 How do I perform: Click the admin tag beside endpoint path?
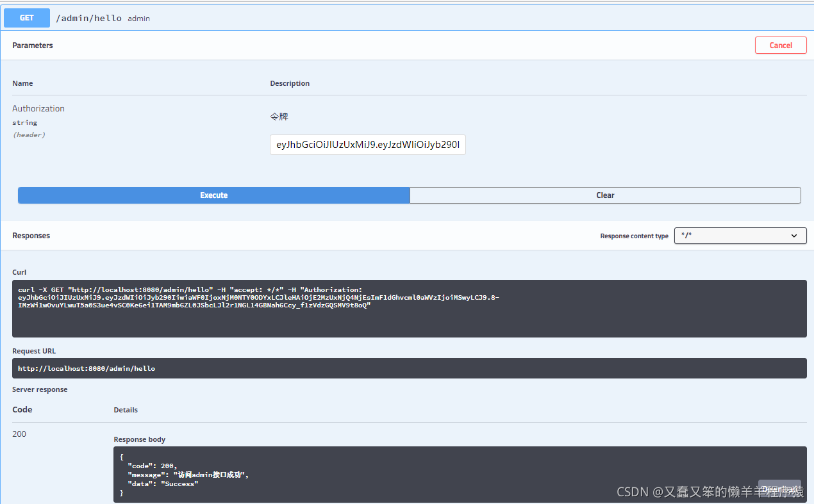tap(138, 19)
